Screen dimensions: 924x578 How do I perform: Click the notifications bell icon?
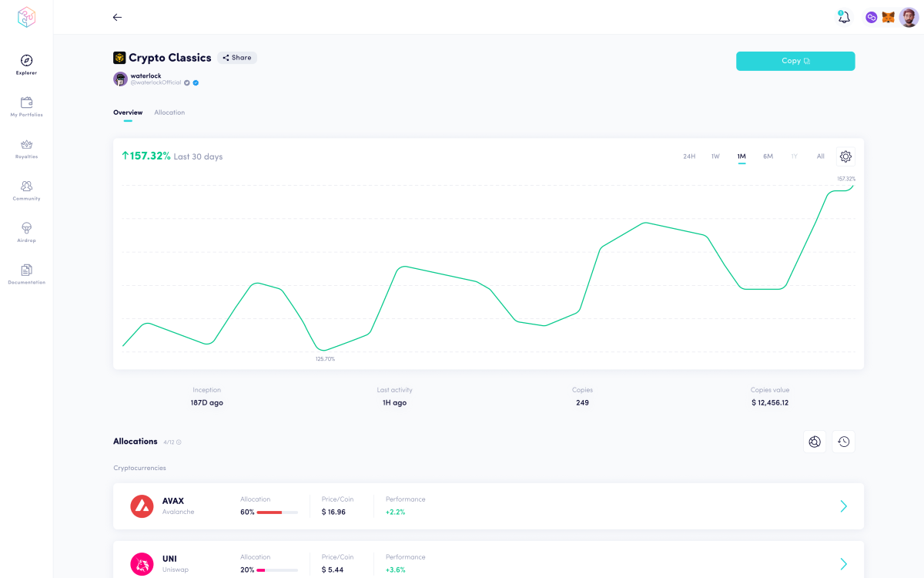click(844, 17)
